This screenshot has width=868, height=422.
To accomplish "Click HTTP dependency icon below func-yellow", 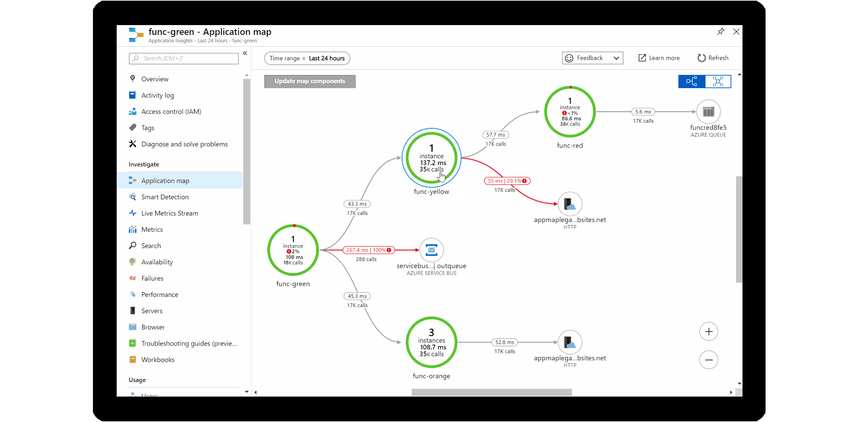I will pyautogui.click(x=570, y=204).
